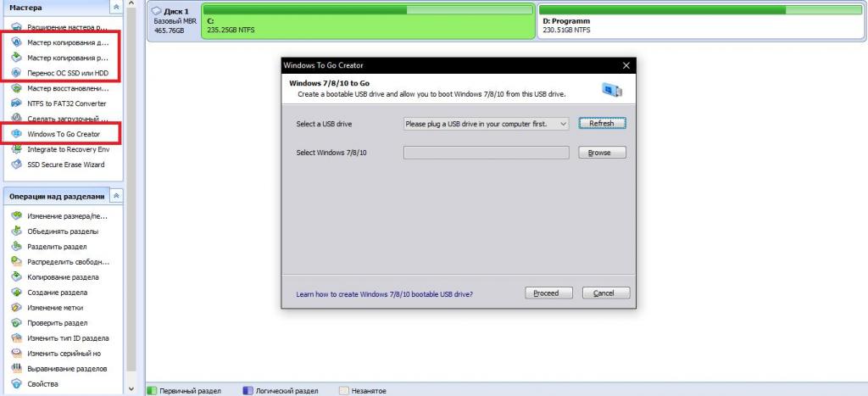868x396 pixels.
Task: Click the Операции над разделами header text
Action: (x=57, y=196)
